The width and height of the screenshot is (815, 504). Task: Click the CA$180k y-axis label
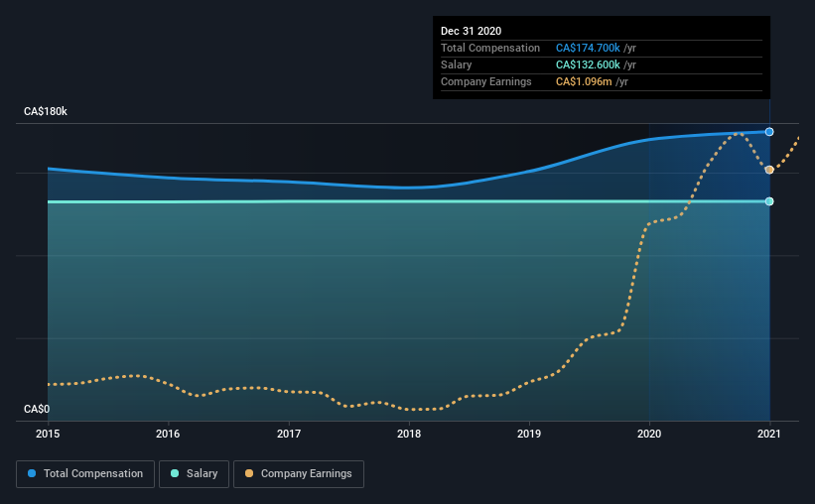tap(46, 112)
